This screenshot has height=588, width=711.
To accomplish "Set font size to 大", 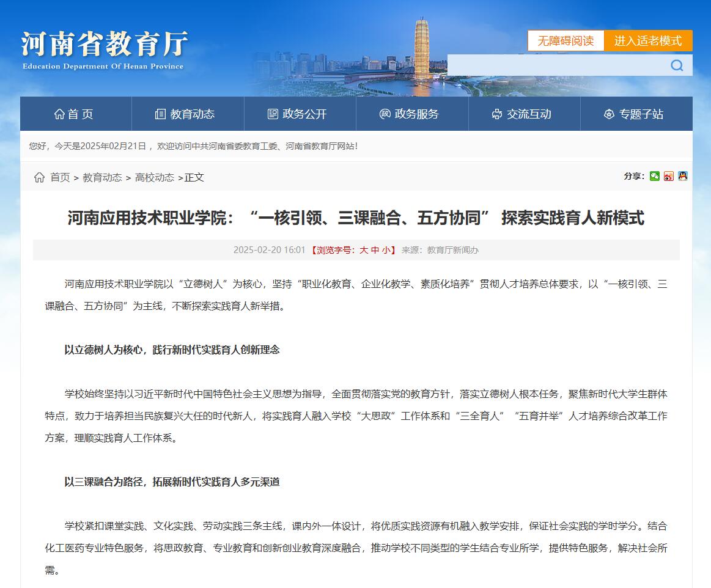I will coord(364,250).
